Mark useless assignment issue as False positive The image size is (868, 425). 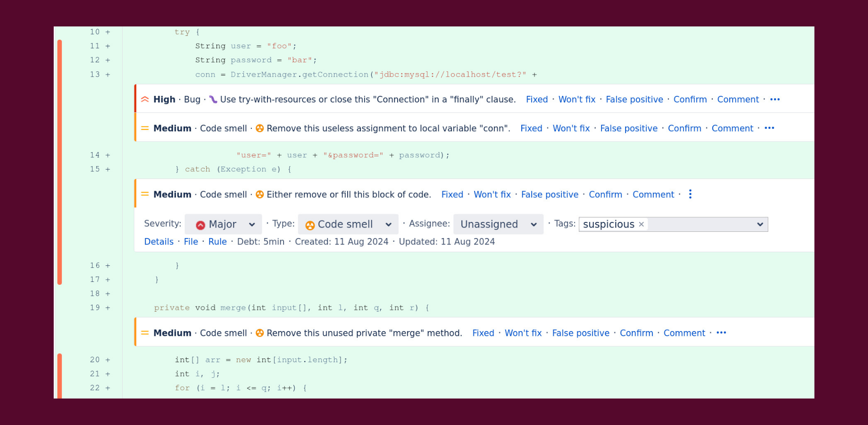click(628, 128)
